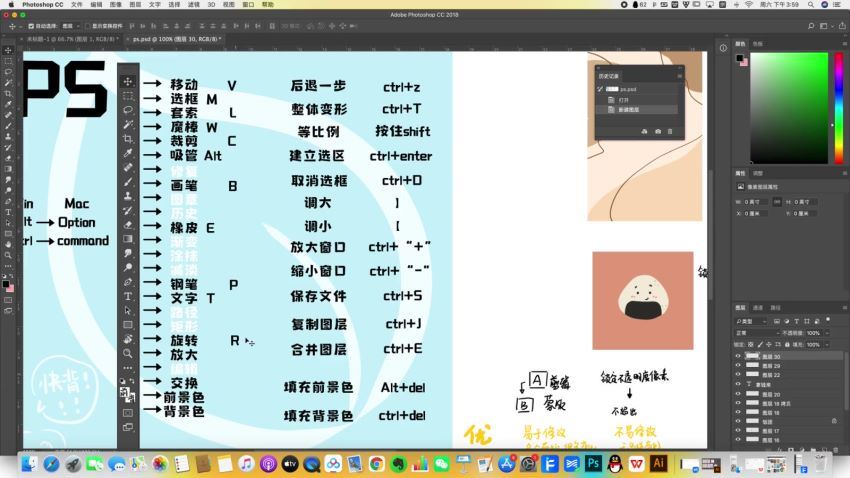The image size is (850, 478).
Task: Switch to the 未标题-1 document tab
Action: coord(72,39)
